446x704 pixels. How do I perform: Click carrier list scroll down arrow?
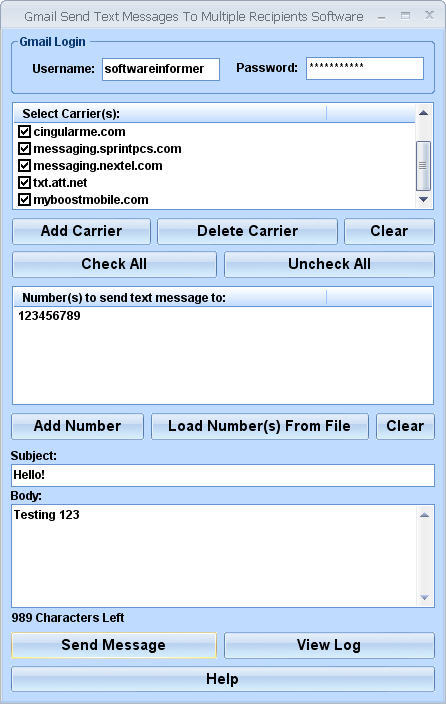point(423,199)
